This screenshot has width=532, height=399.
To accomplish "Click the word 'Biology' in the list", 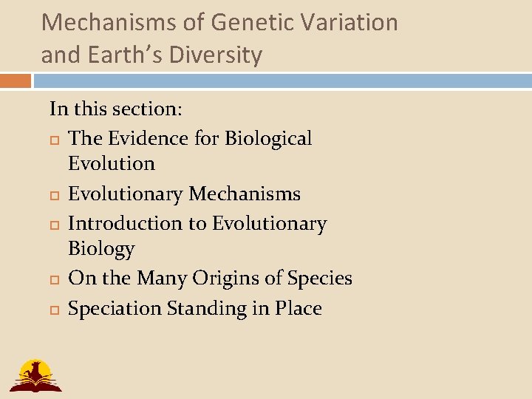I will point(101,249).
